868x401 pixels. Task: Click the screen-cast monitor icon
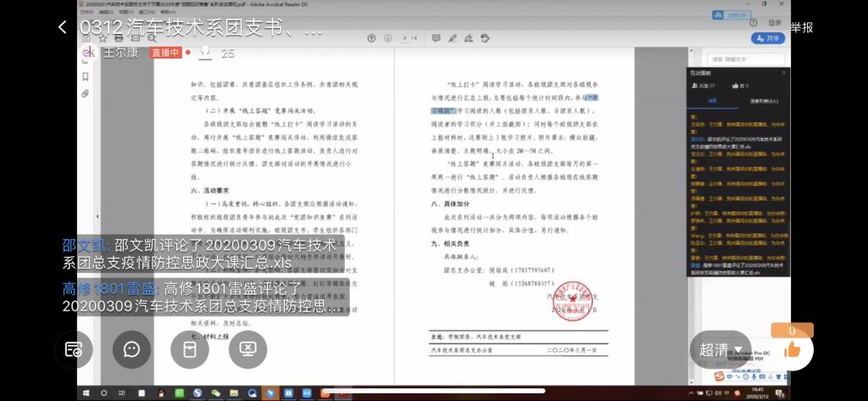click(x=248, y=348)
